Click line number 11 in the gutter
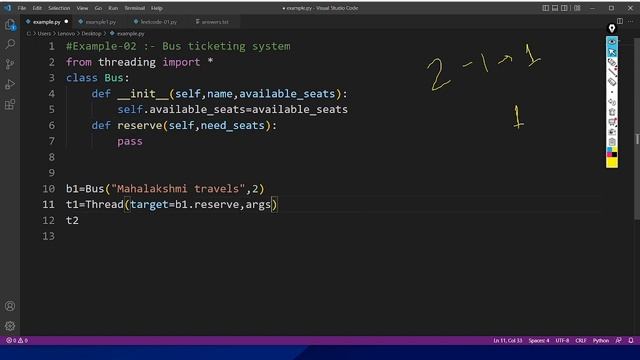Screen dimensions: 640x360 tap(49, 204)
